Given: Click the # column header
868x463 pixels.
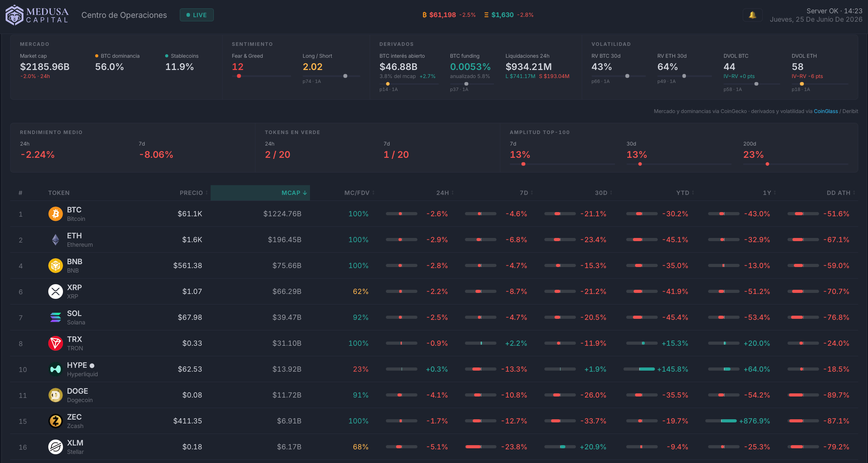Looking at the screenshot, I should (21, 193).
